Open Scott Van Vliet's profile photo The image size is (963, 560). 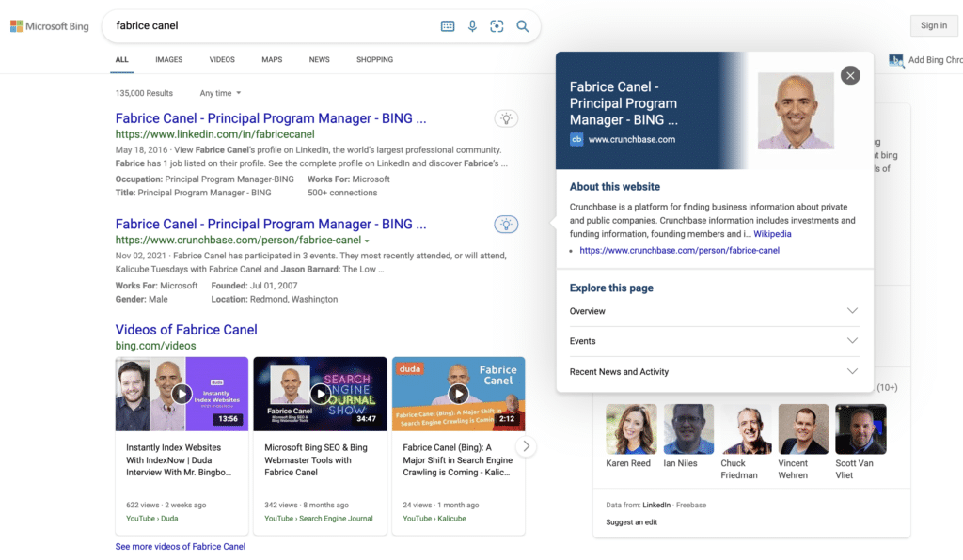861,428
